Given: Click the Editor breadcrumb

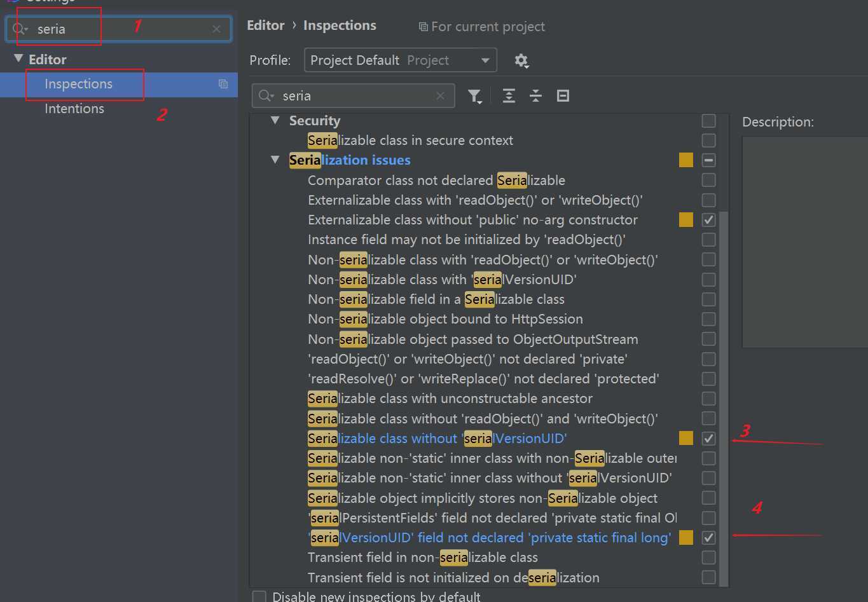Looking at the screenshot, I should pyautogui.click(x=266, y=25).
